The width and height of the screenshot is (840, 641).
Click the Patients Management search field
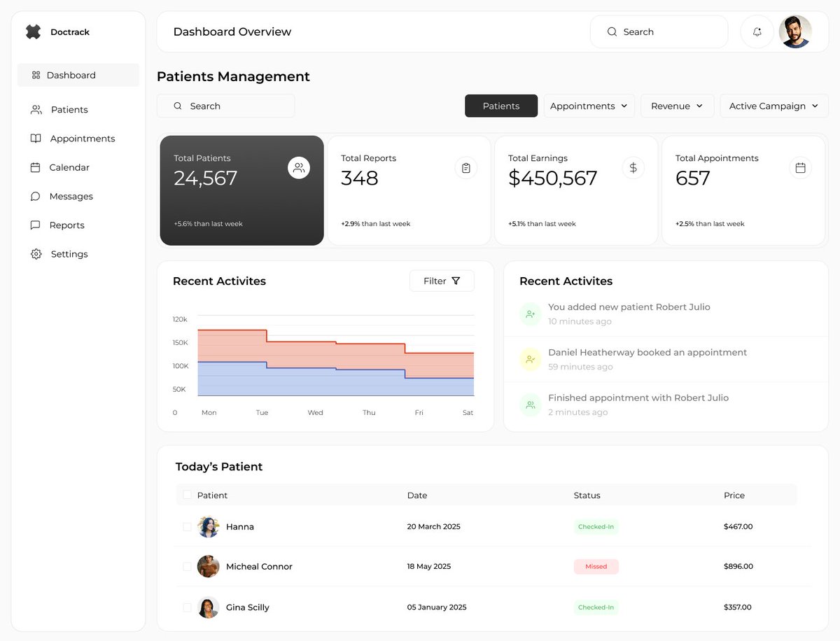pyautogui.click(x=226, y=106)
